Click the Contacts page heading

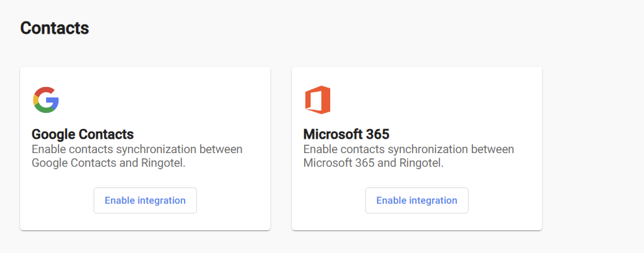pos(55,29)
